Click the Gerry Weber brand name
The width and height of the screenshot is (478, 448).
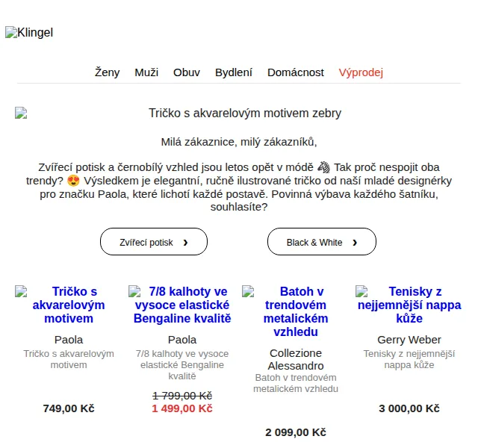(x=409, y=340)
